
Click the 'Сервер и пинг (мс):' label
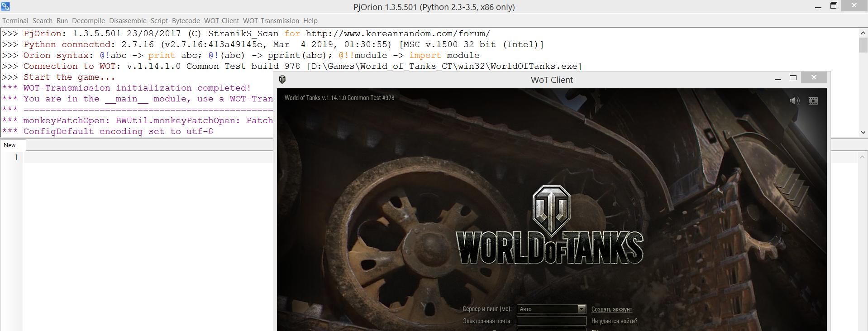(487, 309)
